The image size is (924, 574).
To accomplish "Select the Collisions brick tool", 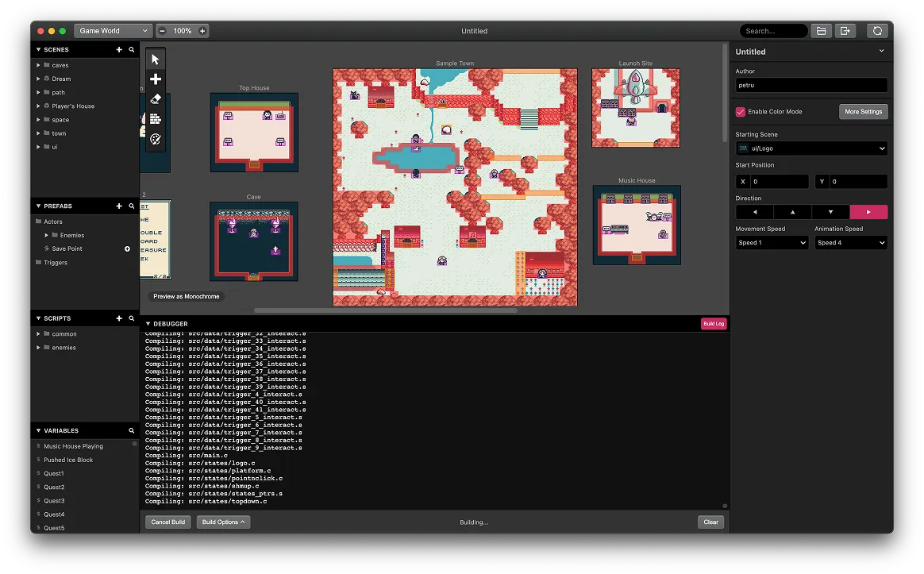I will (x=155, y=118).
